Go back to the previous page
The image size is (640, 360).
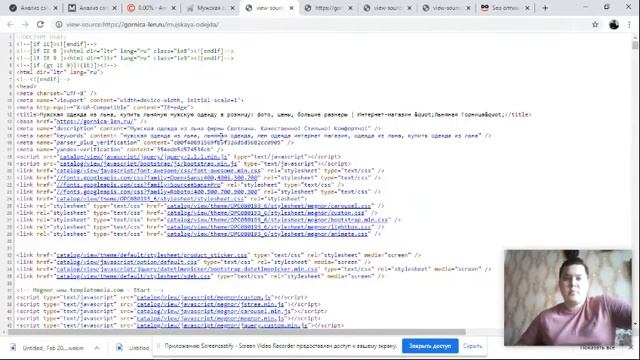(11, 24)
